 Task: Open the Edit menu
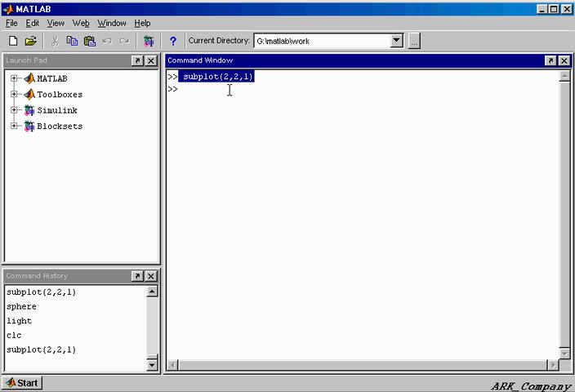(33, 23)
